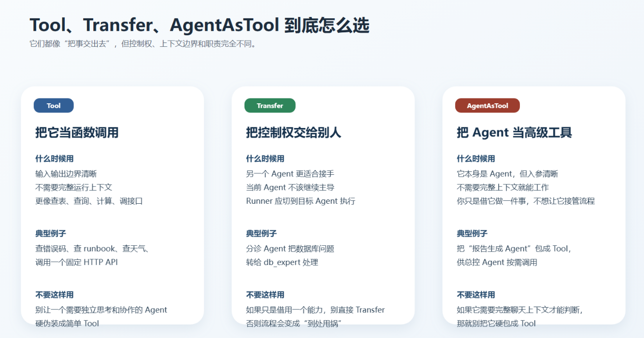
Task: Click 不要这样用 in the Tool card
Action: (55, 295)
